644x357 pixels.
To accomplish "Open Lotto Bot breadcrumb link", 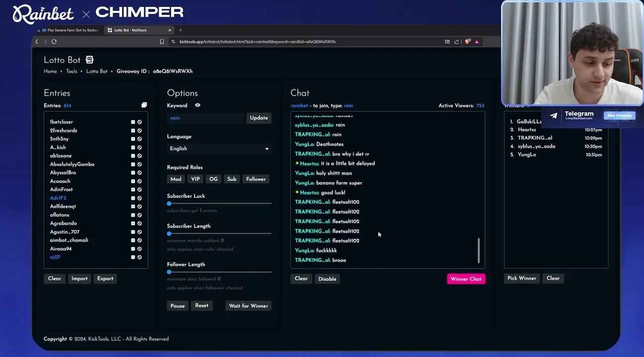I will (97, 71).
